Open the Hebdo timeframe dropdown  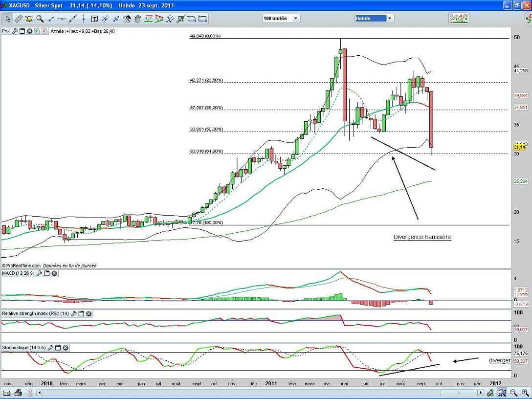pos(374,19)
